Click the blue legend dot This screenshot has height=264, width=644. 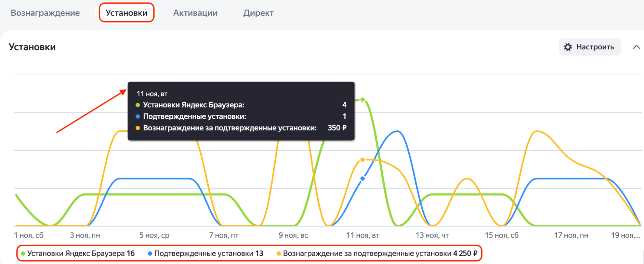(150, 254)
